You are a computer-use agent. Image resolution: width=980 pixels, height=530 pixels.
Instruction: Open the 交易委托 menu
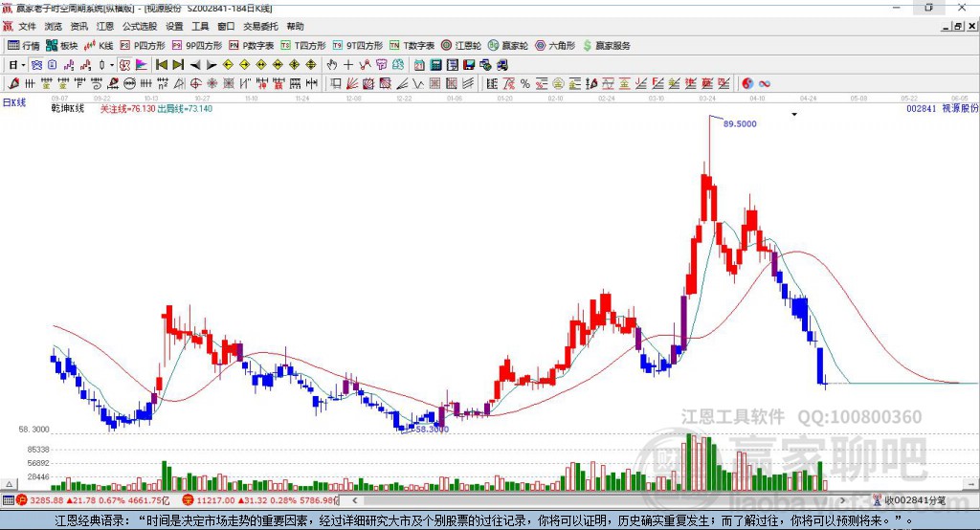pyautogui.click(x=260, y=26)
